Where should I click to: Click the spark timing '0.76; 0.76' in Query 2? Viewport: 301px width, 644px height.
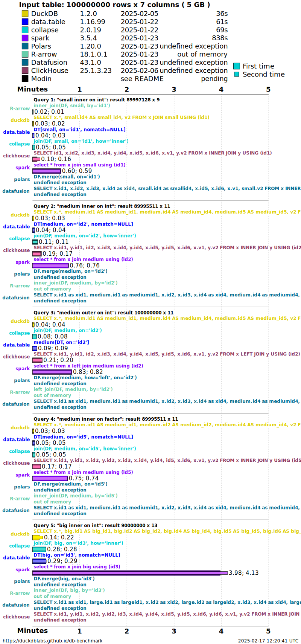[x=85, y=266]
